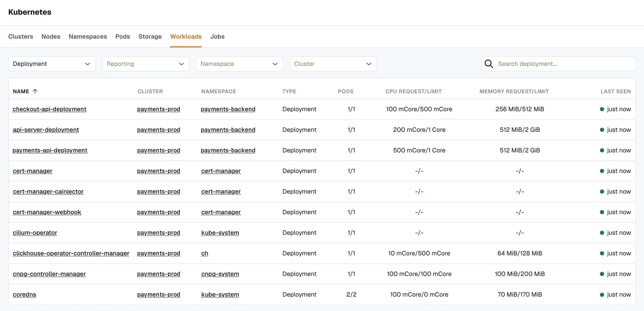Select the Pods tab
Viewport: 644px width, 311px height.
tap(123, 37)
